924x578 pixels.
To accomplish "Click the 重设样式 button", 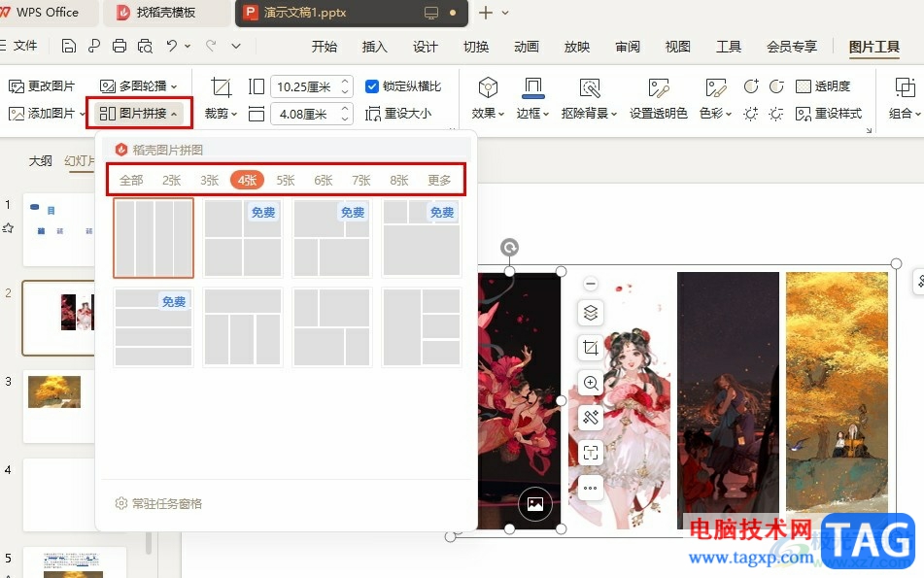I will pos(829,113).
